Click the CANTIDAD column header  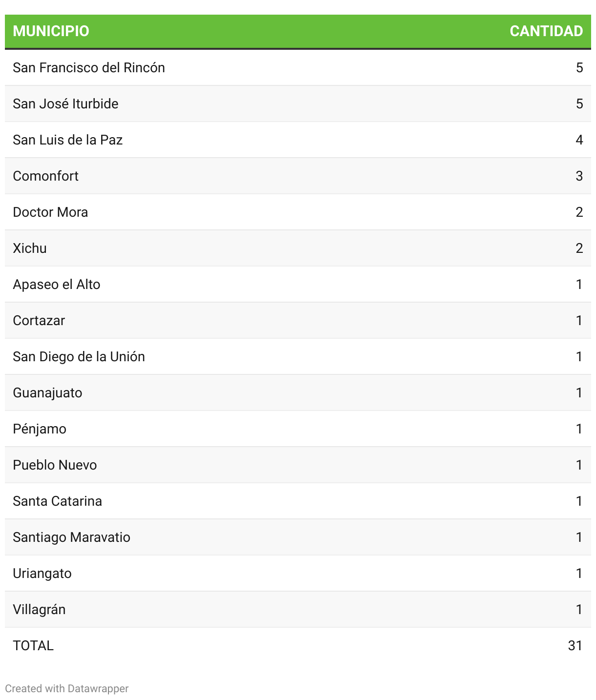[546, 31]
